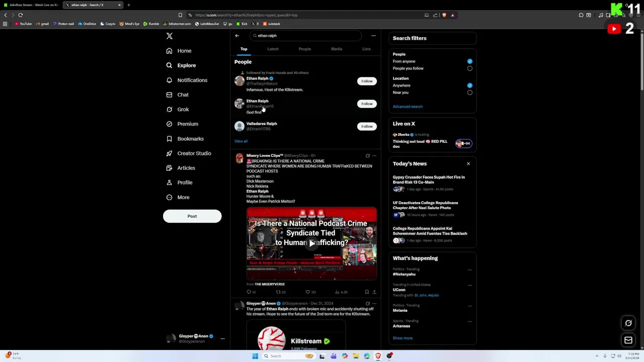Open Kai Schwemmer news story
Image resolution: width=644 pixels, height=362 pixels.
[x=432, y=234]
